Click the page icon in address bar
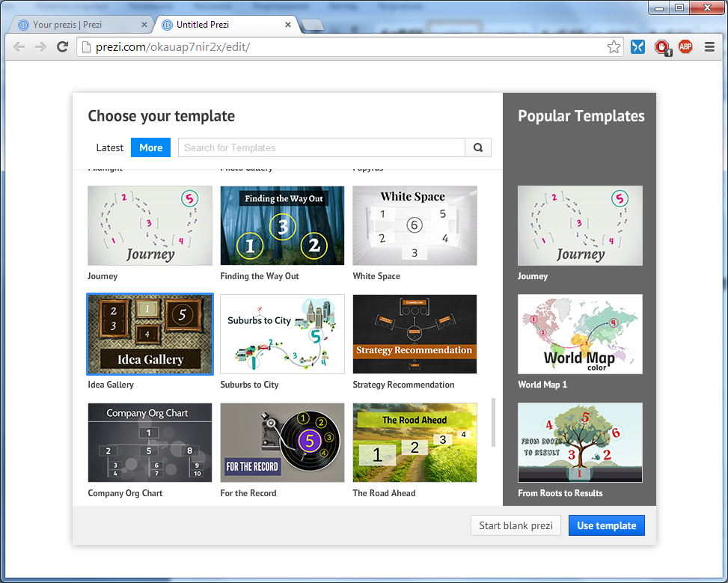The height and width of the screenshot is (583, 728). pyautogui.click(x=86, y=47)
